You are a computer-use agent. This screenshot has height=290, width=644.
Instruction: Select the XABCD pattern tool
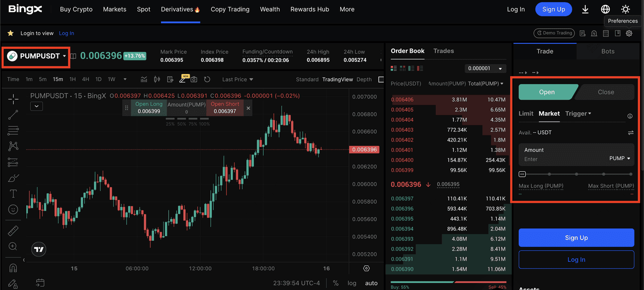pyautogui.click(x=13, y=146)
